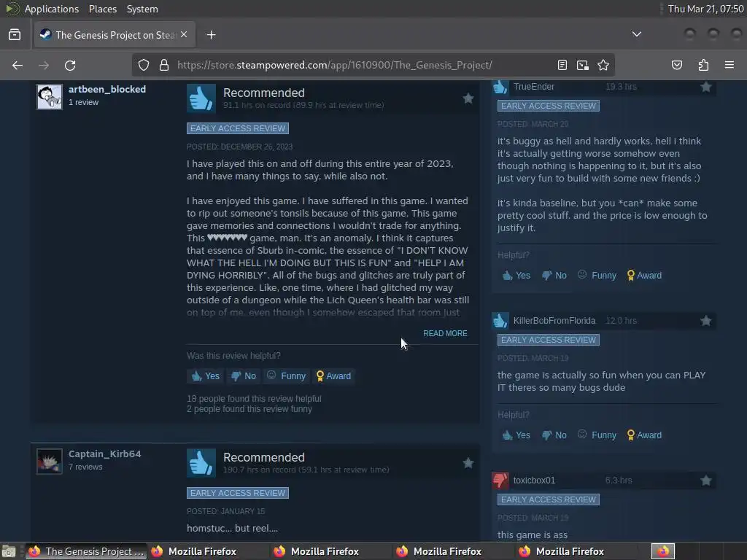
Task: Open Firefox View button
Action: [15, 35]
